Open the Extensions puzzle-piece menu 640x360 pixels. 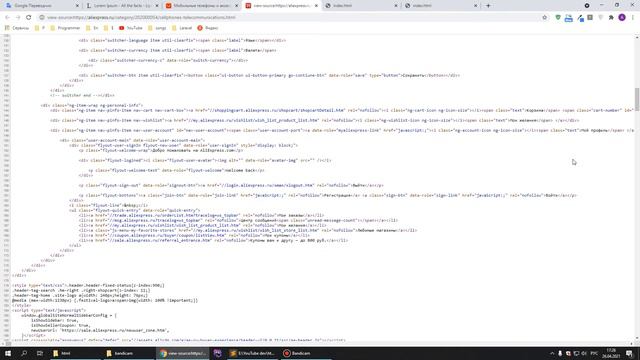point(611,18)
